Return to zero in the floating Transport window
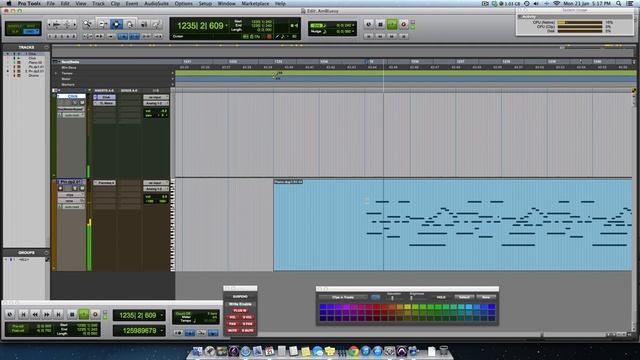 [23, 315]
